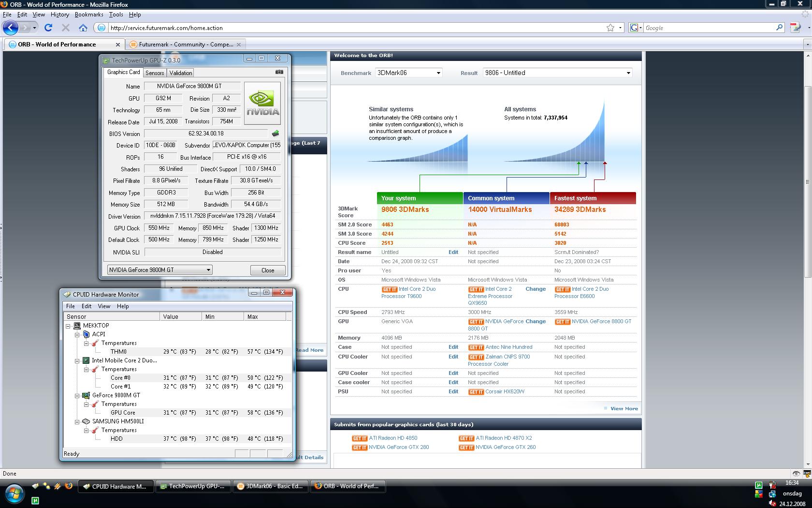Take GPU-Z screenshot with camera icon

pos(279,72)
